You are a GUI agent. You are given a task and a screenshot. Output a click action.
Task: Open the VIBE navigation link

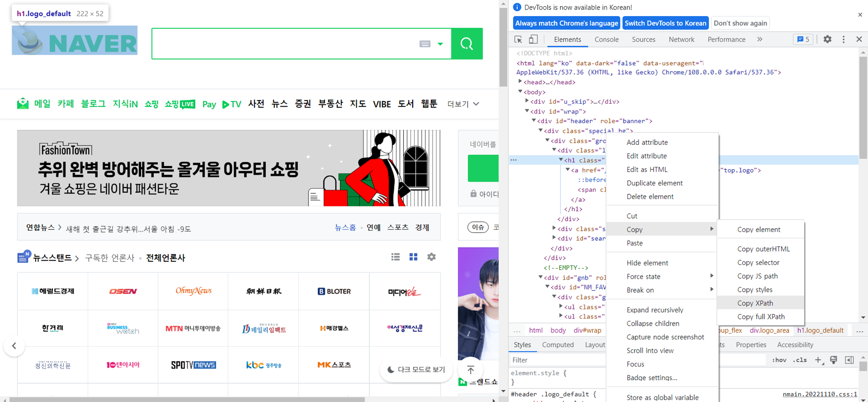tap(382, 104)
